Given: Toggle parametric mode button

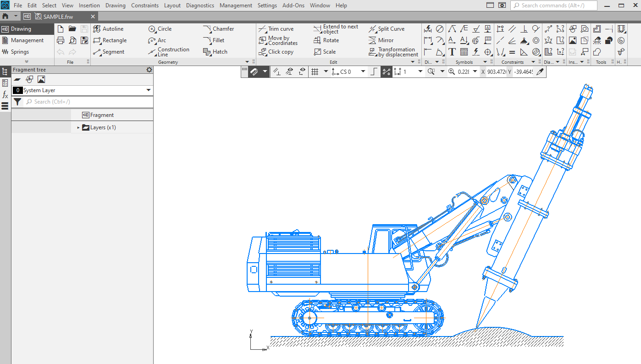Looking at the screenshot, I should (x=386, y=72).
